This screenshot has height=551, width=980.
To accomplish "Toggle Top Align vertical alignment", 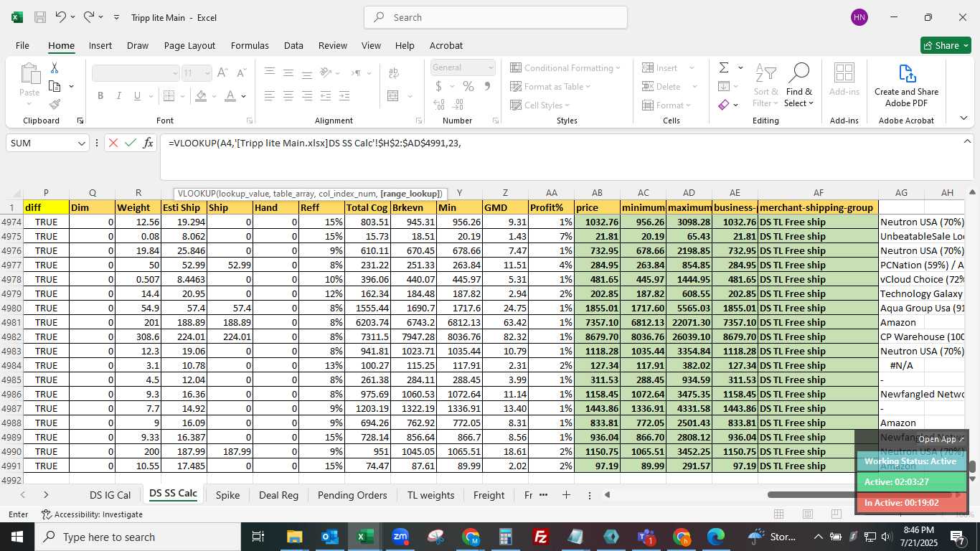I will 269,72.
